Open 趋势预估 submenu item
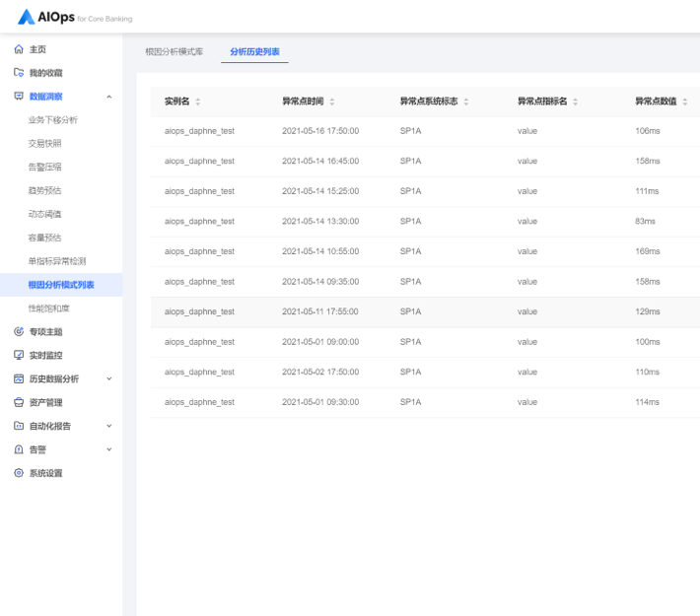The height and width of the screenshot is (616, 700). 44,190
